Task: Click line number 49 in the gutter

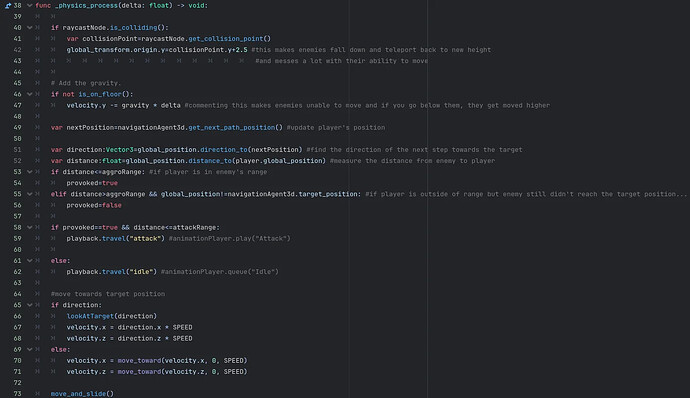Action: 17,128
